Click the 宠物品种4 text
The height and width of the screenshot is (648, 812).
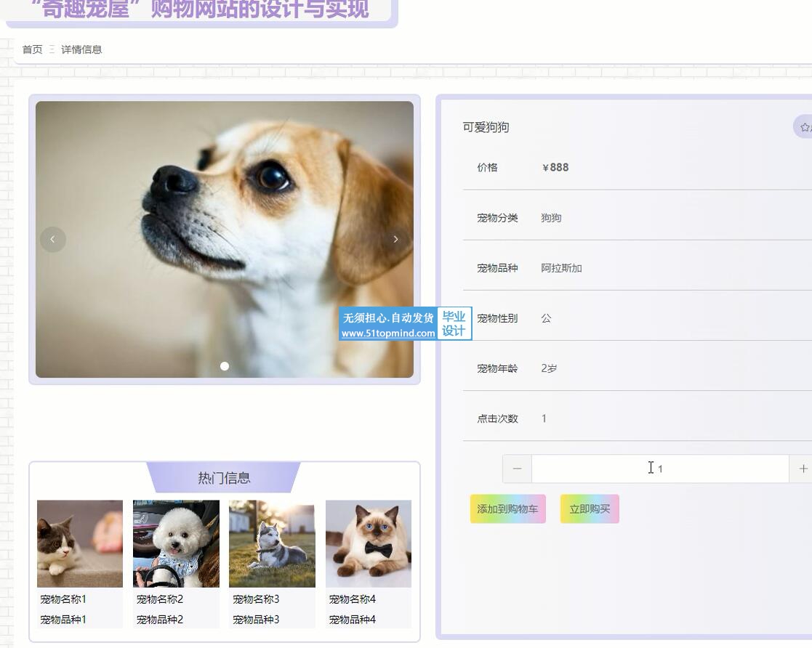click(x=352, y=620)
